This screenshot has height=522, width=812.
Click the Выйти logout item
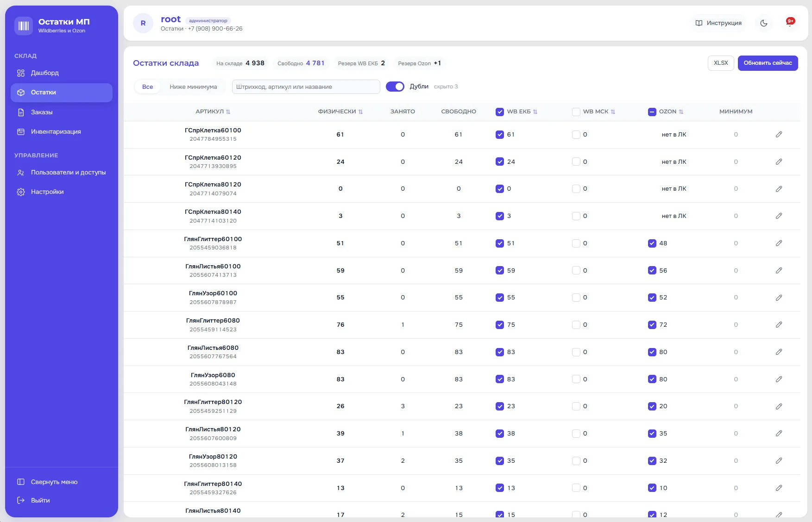(x=62, y=501)
